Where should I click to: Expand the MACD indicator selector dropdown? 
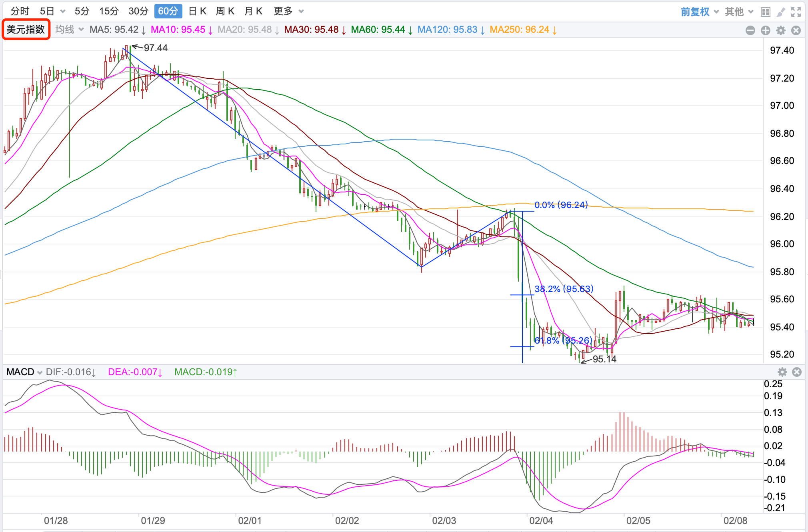point(24,372)
